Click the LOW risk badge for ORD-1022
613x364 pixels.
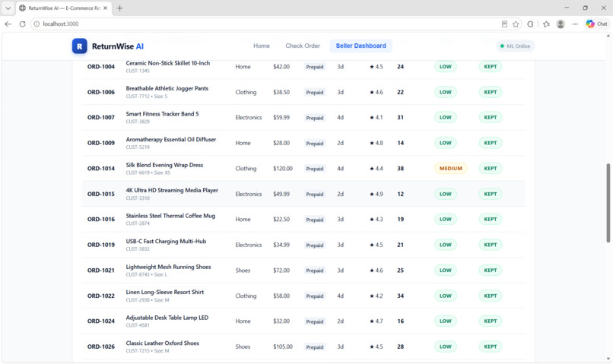click(x=445, y=296)
